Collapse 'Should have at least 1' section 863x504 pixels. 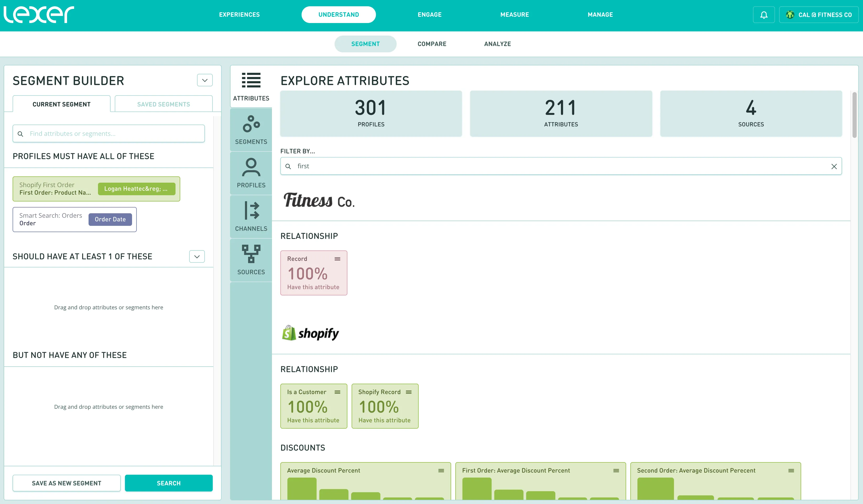click(x=197, y=257)
